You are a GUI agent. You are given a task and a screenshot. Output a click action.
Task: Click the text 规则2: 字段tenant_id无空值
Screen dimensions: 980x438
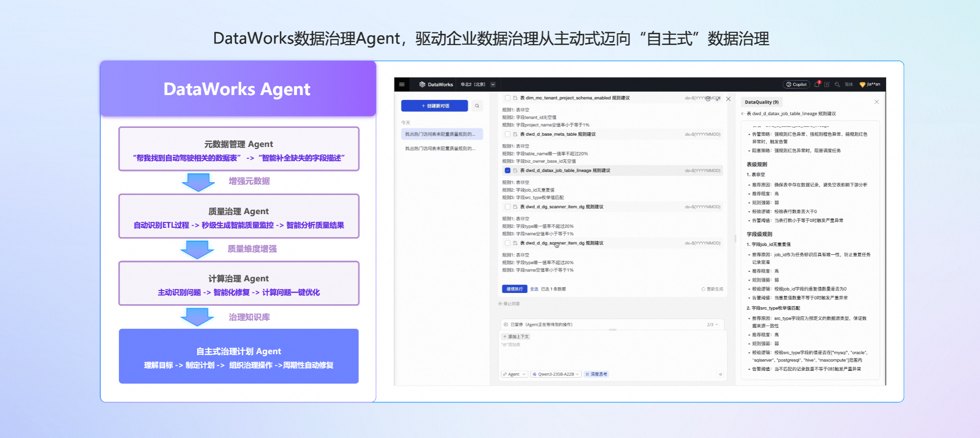(529, 118)
